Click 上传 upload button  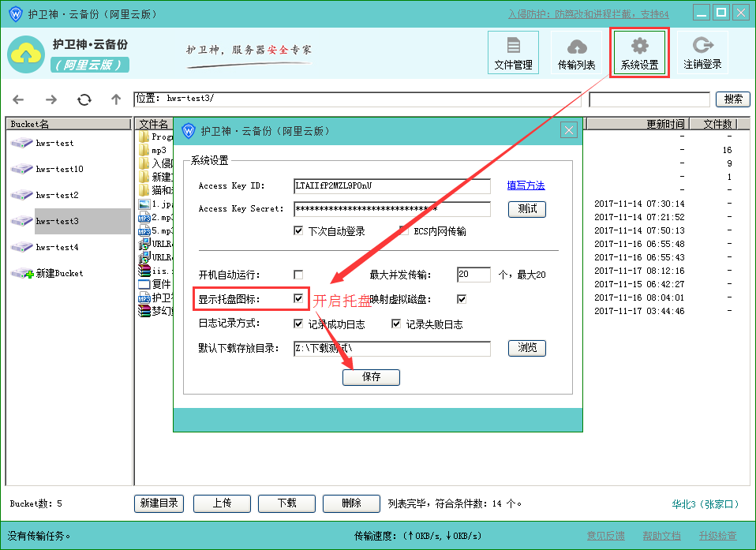point(222,503)
